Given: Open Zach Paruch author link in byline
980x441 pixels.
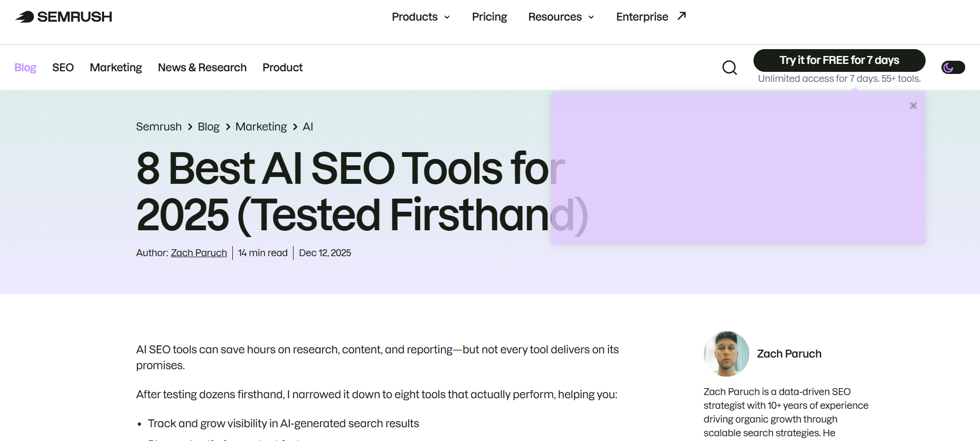Looking at the screenshot, I should point(199,253).
